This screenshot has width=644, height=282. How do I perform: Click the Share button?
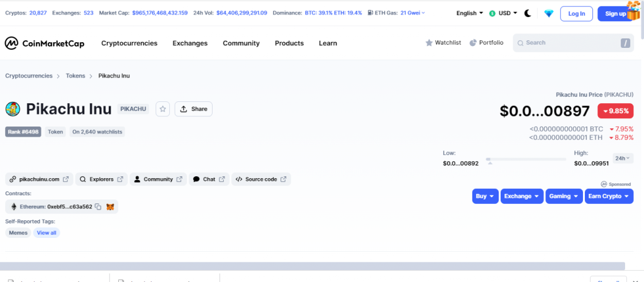[194, 109]
